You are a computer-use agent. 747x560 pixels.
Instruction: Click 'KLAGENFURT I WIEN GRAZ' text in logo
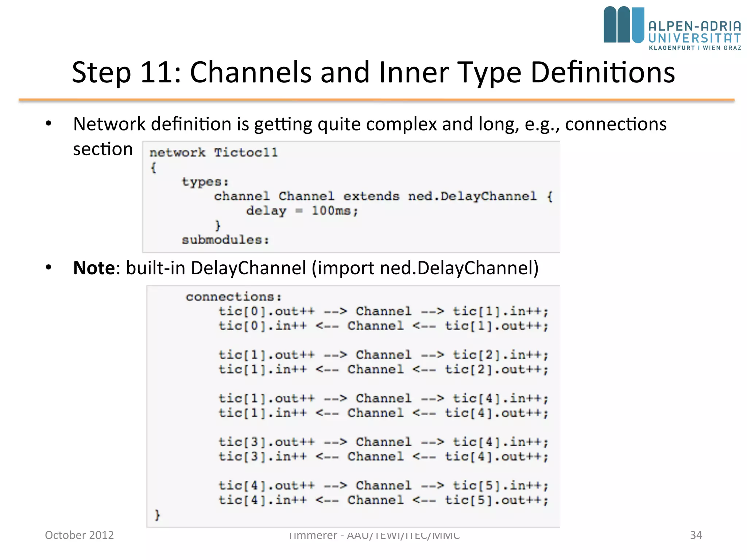click(695, 48)
